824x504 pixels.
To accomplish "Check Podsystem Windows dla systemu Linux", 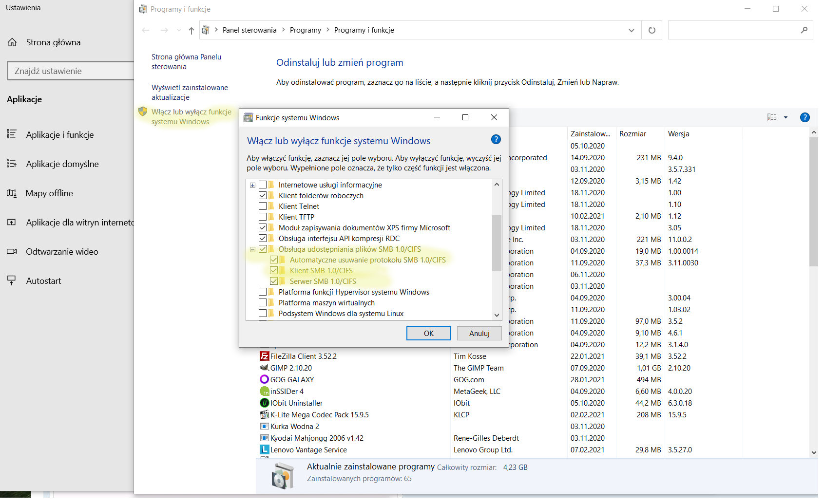I will pos(263,313).
